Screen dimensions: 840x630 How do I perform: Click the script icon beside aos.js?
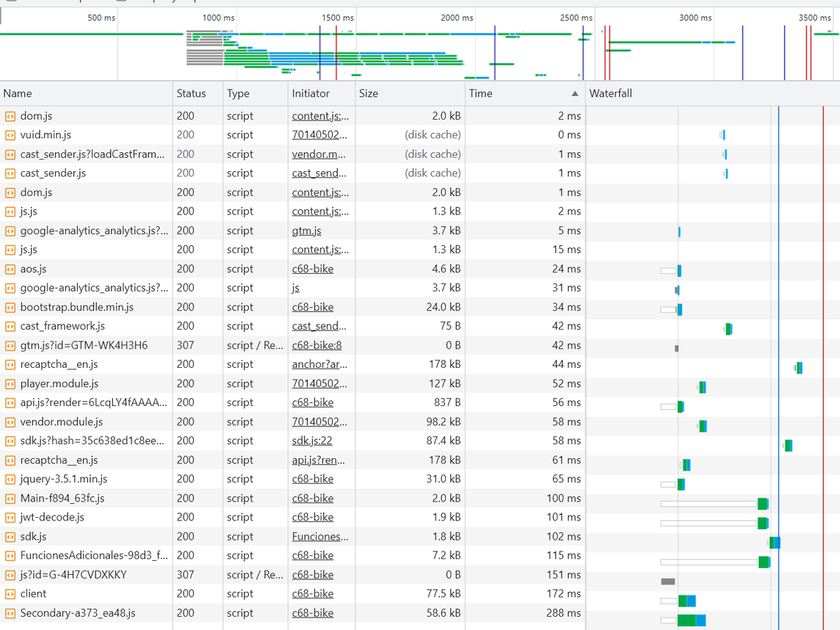tap(10, 269)
